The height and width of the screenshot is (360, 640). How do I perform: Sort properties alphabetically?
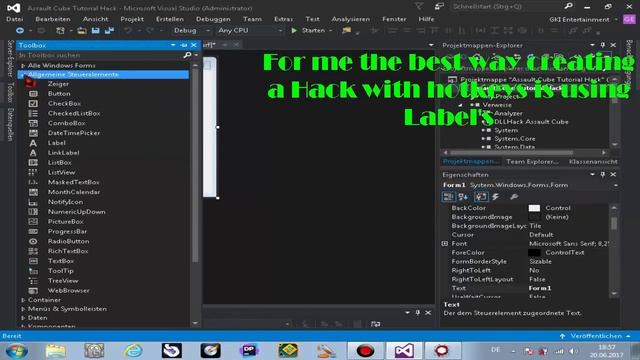tap(463, 197)
